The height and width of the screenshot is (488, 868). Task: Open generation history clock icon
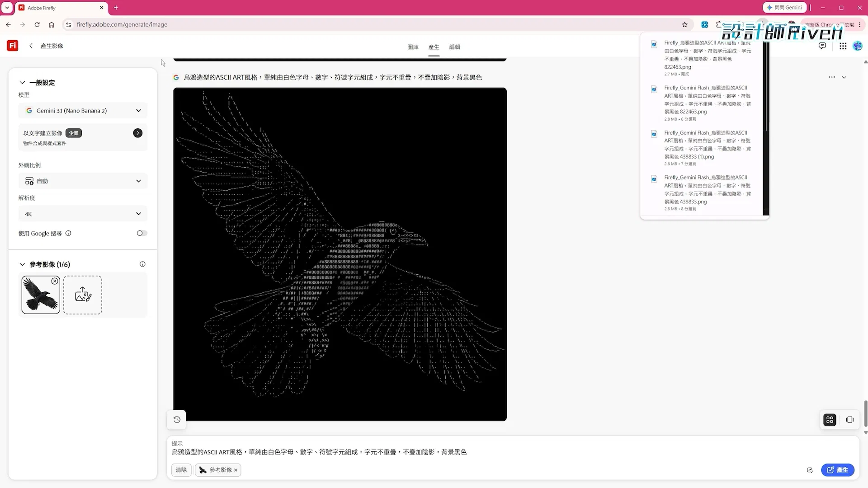coord(177,419)
